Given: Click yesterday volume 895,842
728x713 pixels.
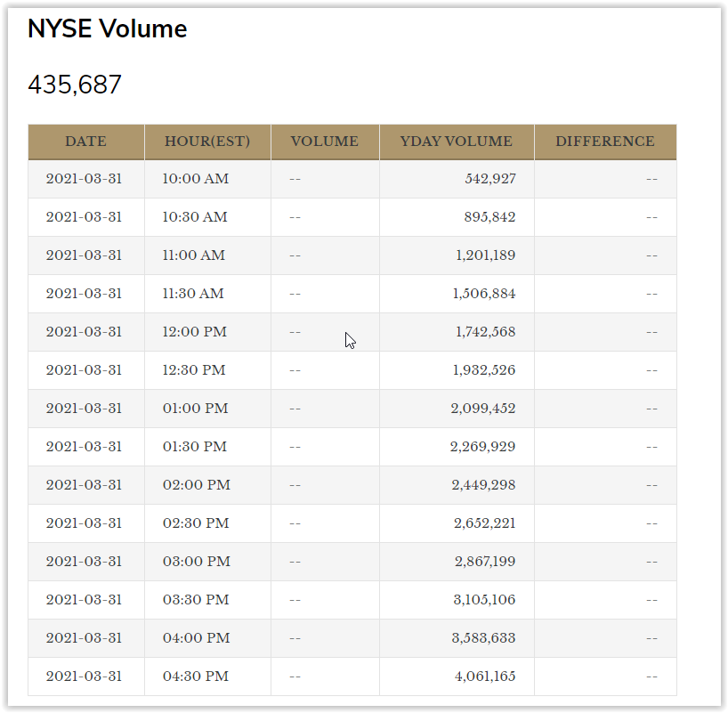Looking at the screenshot, I should (x=489, y=217).
